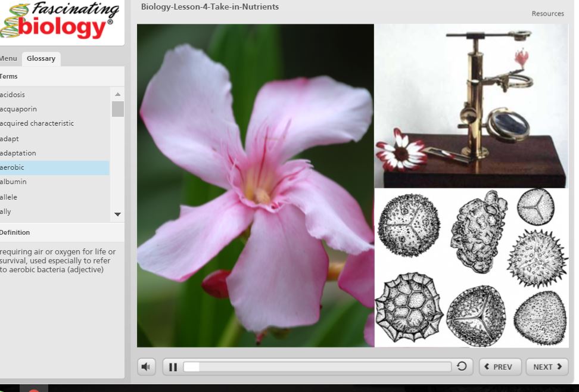Pause the lesson playback
This screenshot has width=579, height=392.
tap(173, 367)
